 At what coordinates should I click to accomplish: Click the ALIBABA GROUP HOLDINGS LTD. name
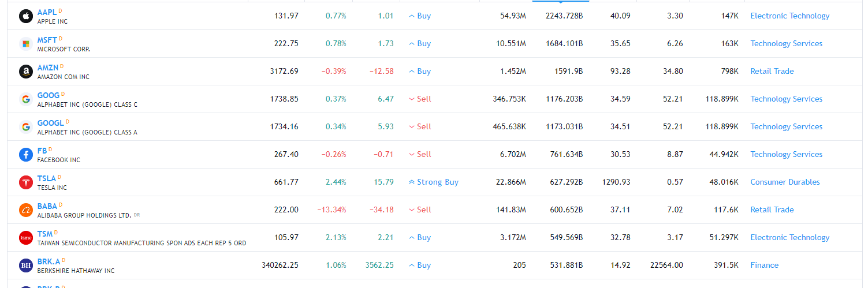click(x=84, y=216)
